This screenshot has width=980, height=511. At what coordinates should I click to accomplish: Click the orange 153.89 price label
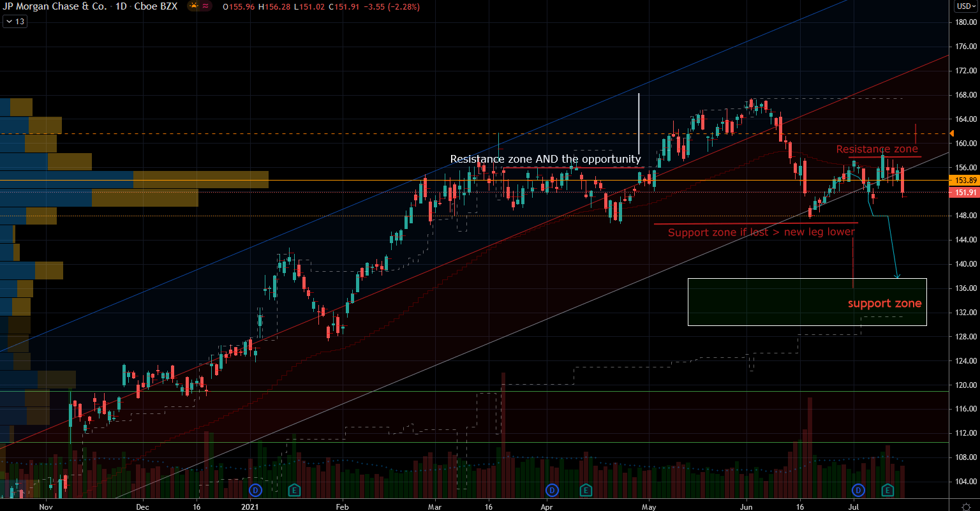[965, 181]
